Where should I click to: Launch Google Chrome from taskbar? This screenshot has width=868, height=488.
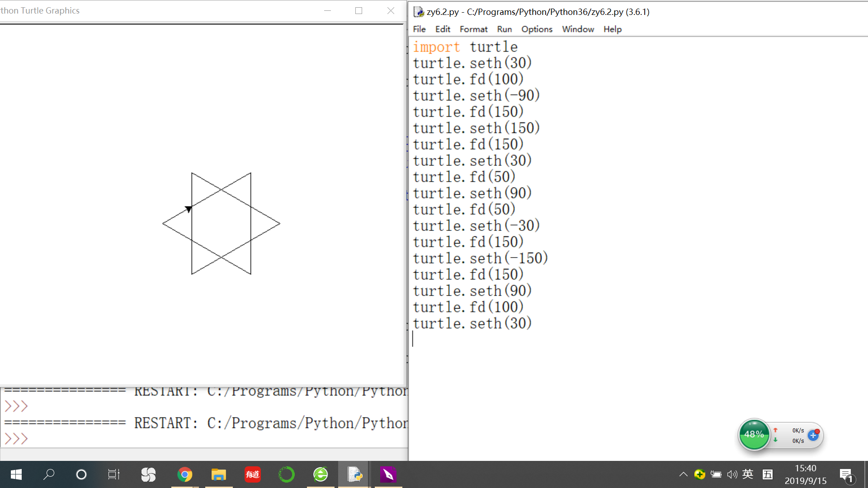pos(184,474)
